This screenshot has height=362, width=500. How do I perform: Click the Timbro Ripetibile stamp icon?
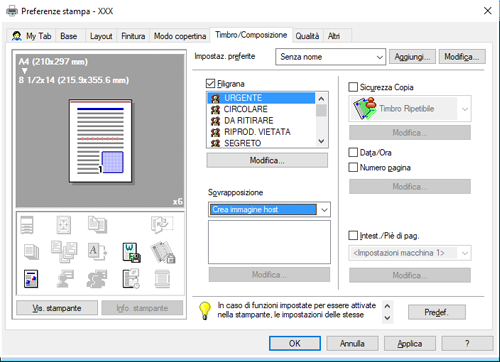click(365, 108)
